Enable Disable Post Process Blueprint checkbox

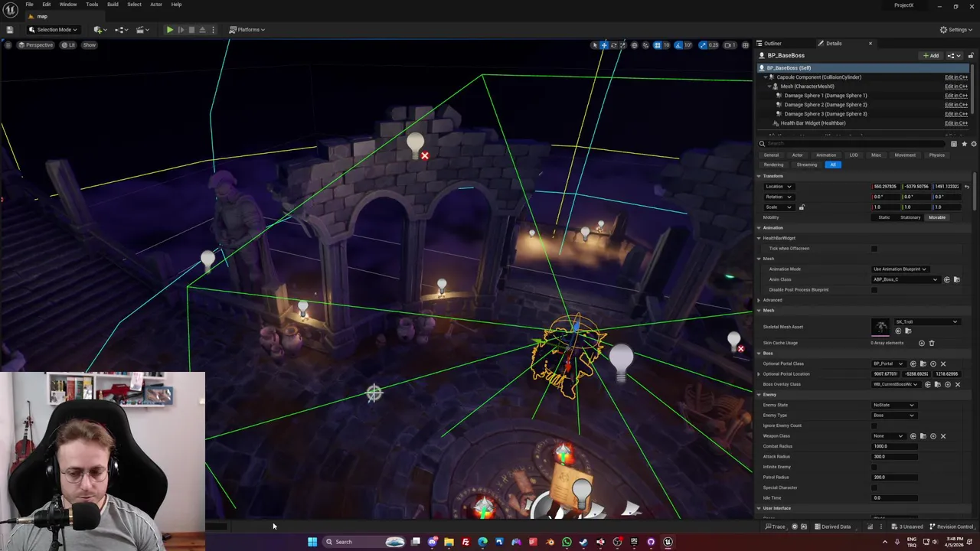point(874,290)
